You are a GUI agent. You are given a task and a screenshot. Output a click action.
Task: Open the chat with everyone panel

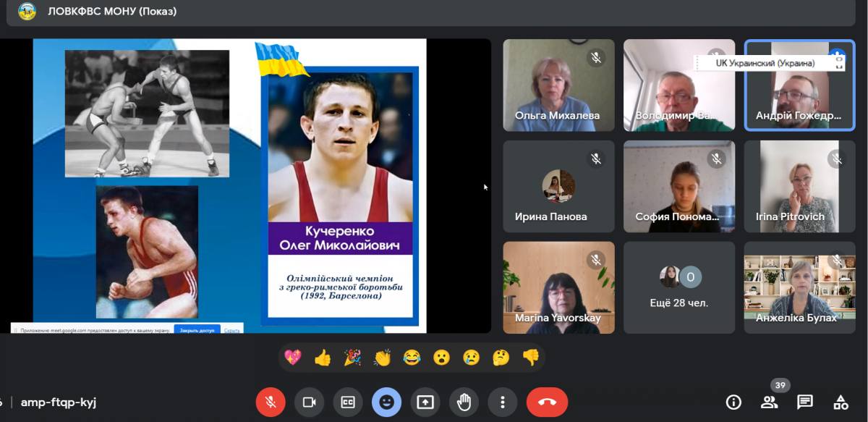coord(804,402)
